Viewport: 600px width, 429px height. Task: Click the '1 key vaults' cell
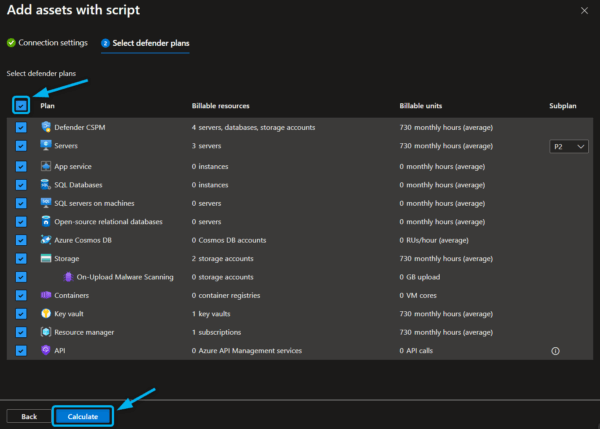(211, 314)
